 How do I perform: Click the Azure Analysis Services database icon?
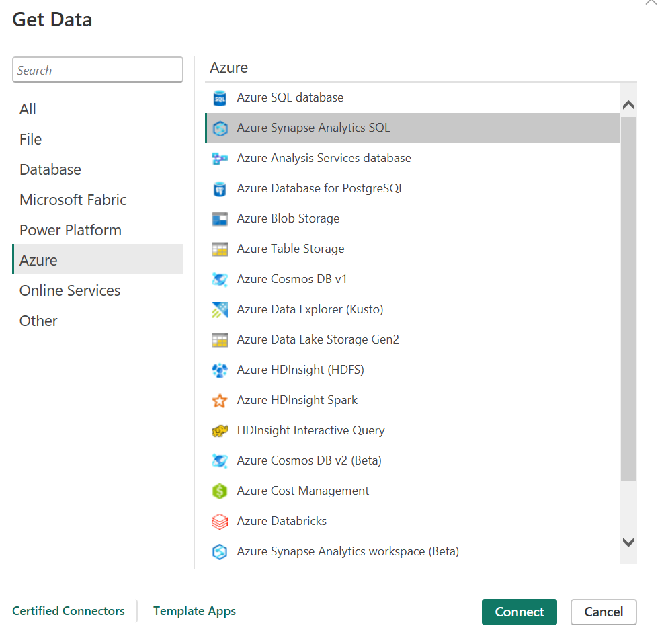tap(220, 159)
